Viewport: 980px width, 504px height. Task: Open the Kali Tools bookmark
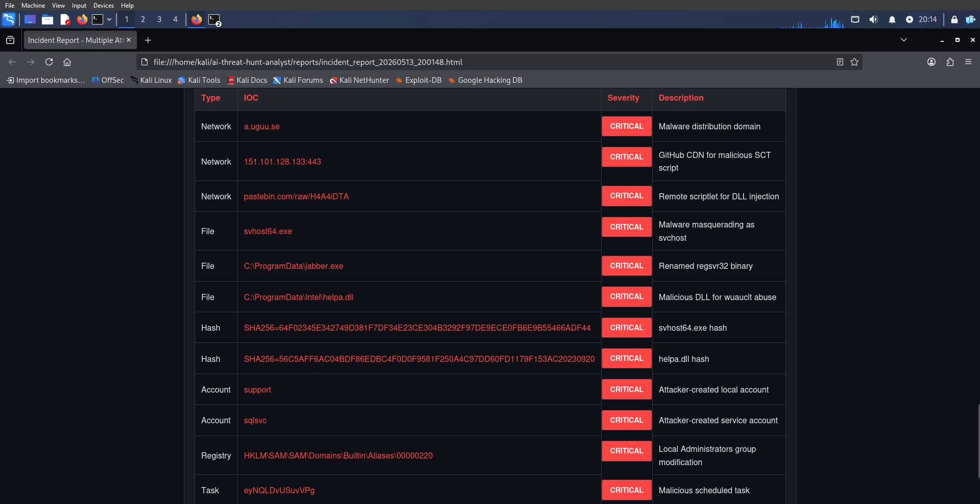199,80
